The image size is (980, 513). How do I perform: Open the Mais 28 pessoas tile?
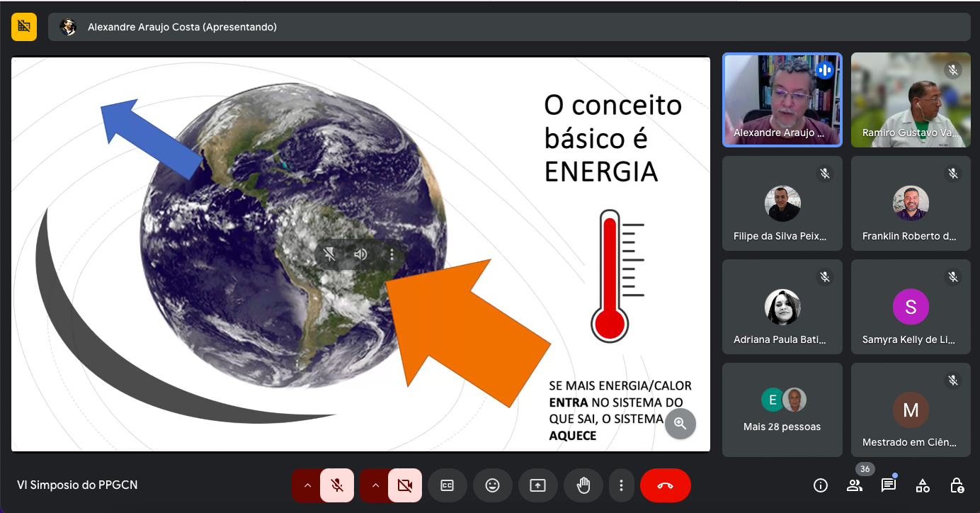782,410
